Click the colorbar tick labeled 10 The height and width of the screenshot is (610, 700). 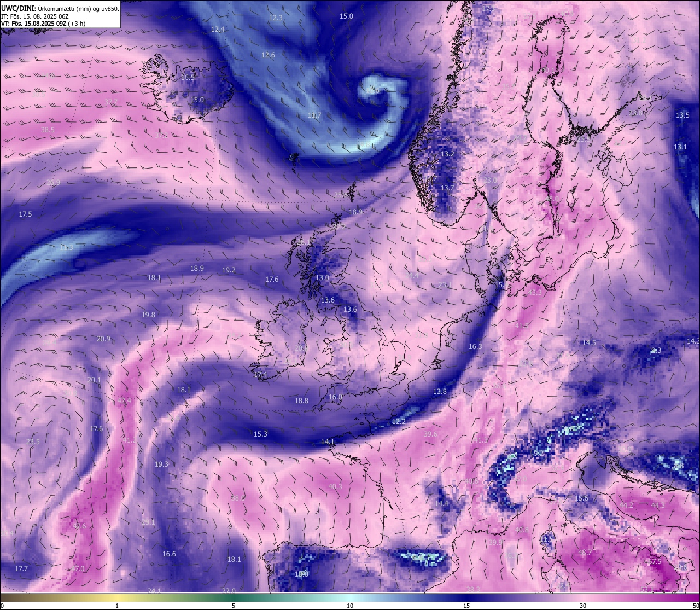[x=350, y=606]
